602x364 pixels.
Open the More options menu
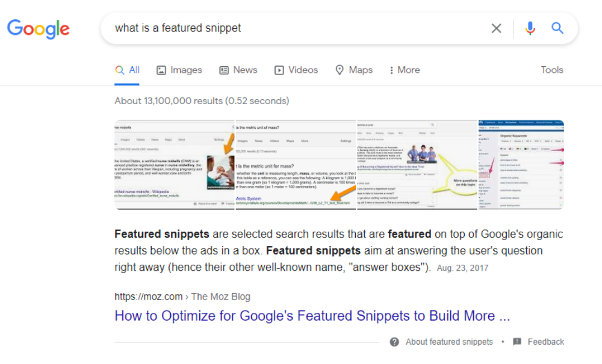(x=405, y=70)
